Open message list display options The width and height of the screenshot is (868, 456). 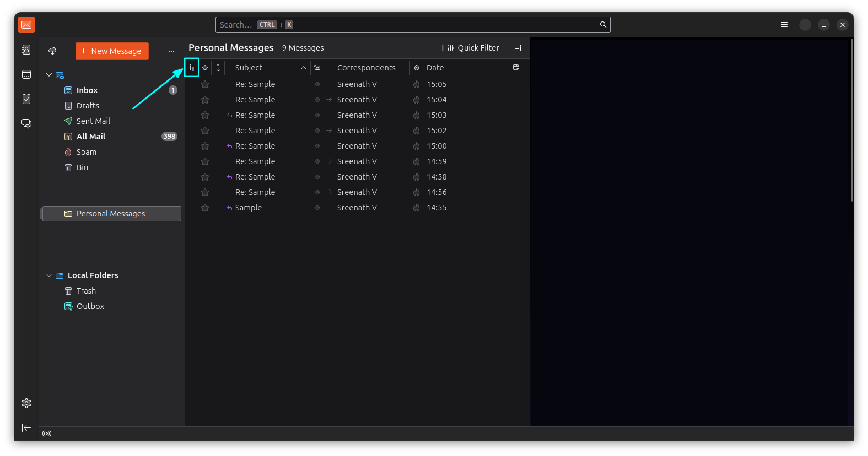[x=517, y=48]
